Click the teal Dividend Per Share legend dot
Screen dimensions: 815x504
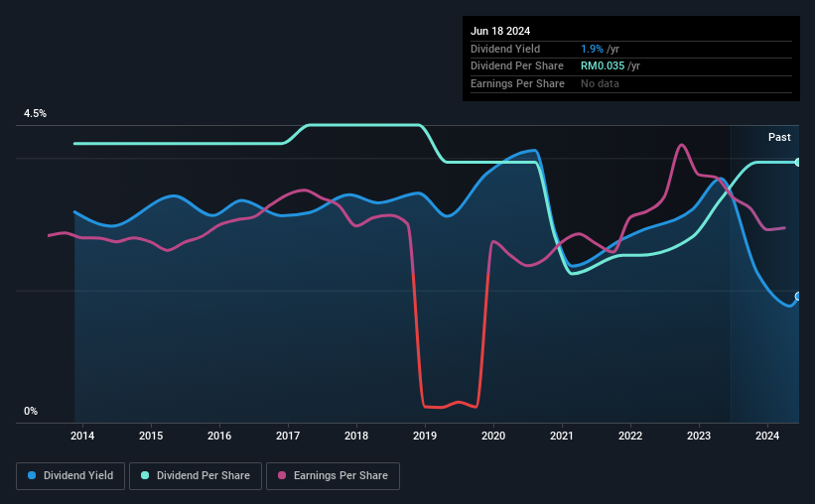point(145,475)
